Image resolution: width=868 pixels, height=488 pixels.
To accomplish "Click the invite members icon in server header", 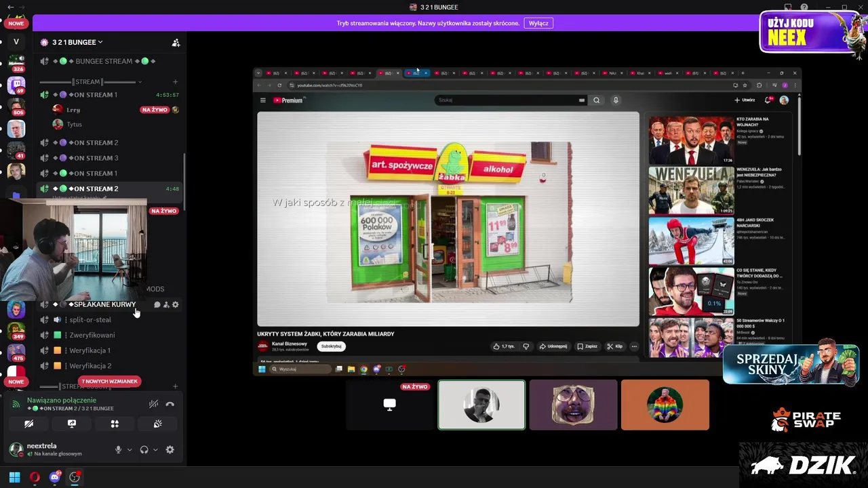I will click(176, 42).
